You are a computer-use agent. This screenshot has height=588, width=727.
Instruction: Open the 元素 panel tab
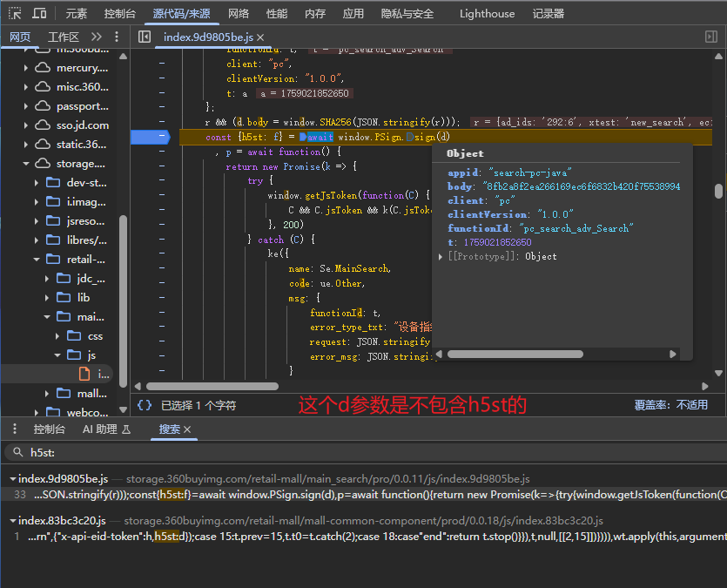pyautogui.click(x=76, y=14)
